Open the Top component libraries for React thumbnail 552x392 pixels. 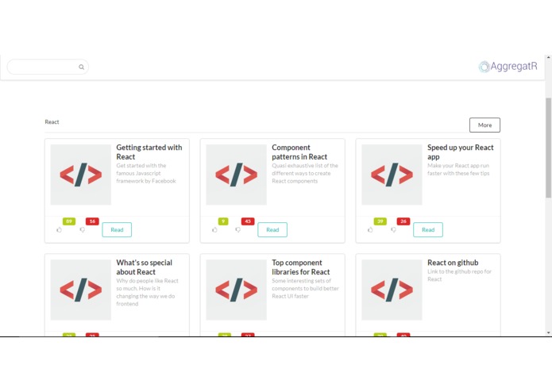click(236, 290)
